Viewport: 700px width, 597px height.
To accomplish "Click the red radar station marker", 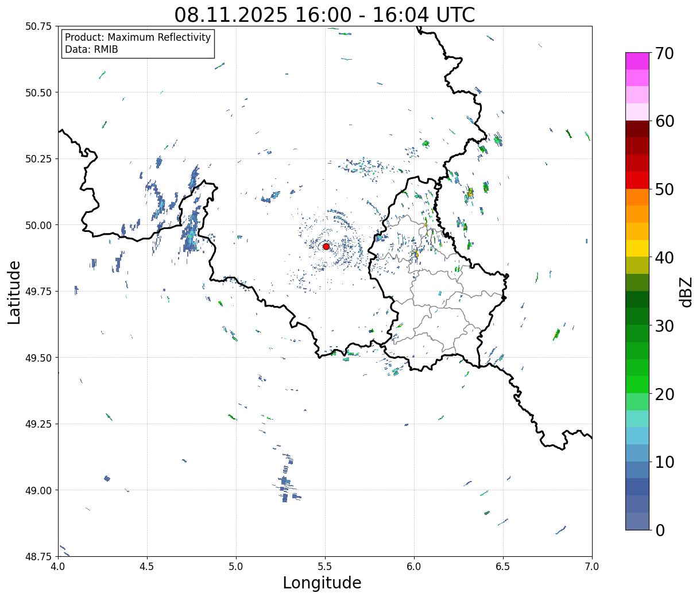I will pyautogui.click(x=326, y=246).
